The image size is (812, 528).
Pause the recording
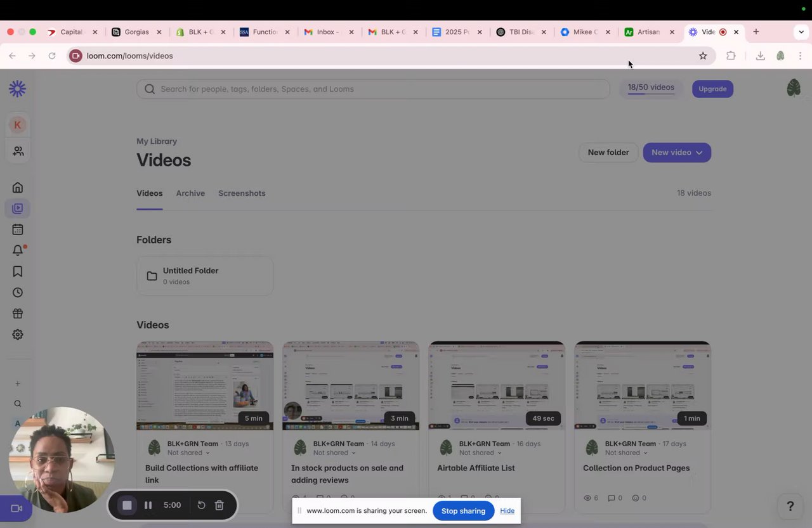pos(148,505)
